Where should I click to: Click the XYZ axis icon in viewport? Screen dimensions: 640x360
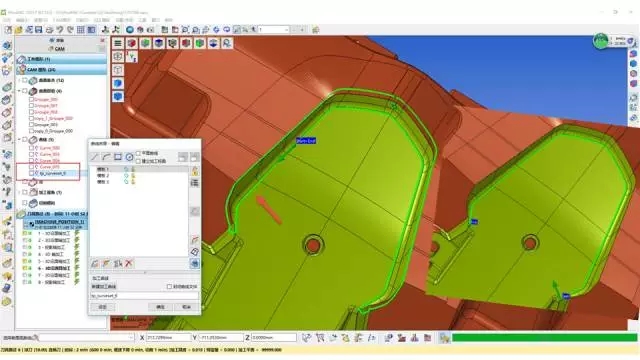(x=131, y=56)
